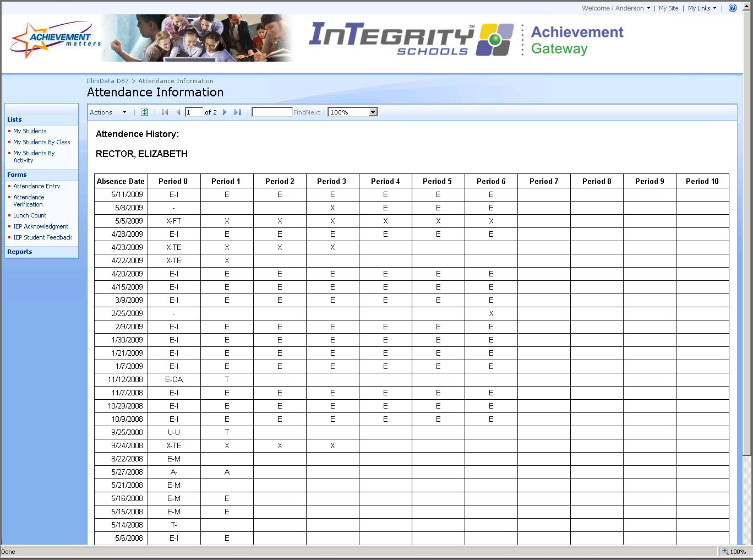Select the 2/25/2009 absence date cell

(x=121, y=313)
